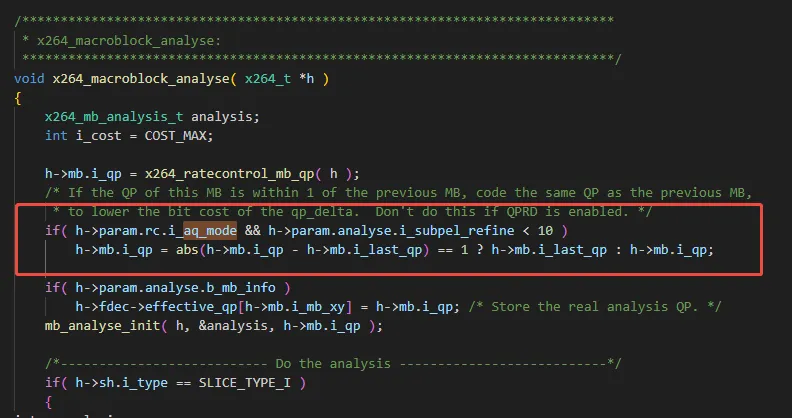The width and height of the screenshot is (792, 418).
Task: Click 'COST_MAX' constant
Action: pyautogui.click(x=175, y=136)
